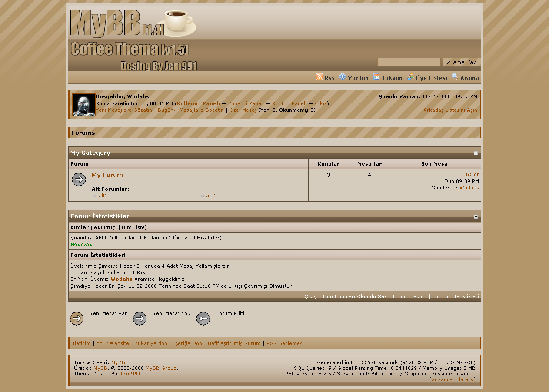Type in the search text field

click(x=409, y=62)
